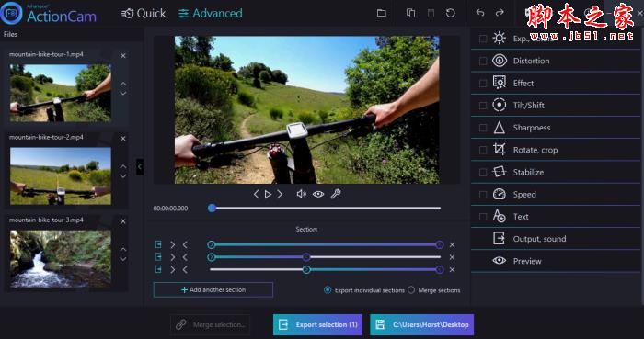Export the first section row icon
The width and height of the screenshot is (644, 339).
[x=158, y=244]
